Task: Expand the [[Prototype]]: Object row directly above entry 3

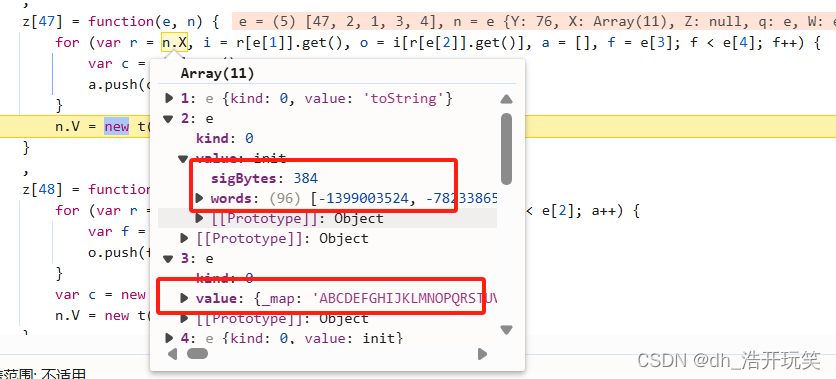Action: (x=184, y=238)
